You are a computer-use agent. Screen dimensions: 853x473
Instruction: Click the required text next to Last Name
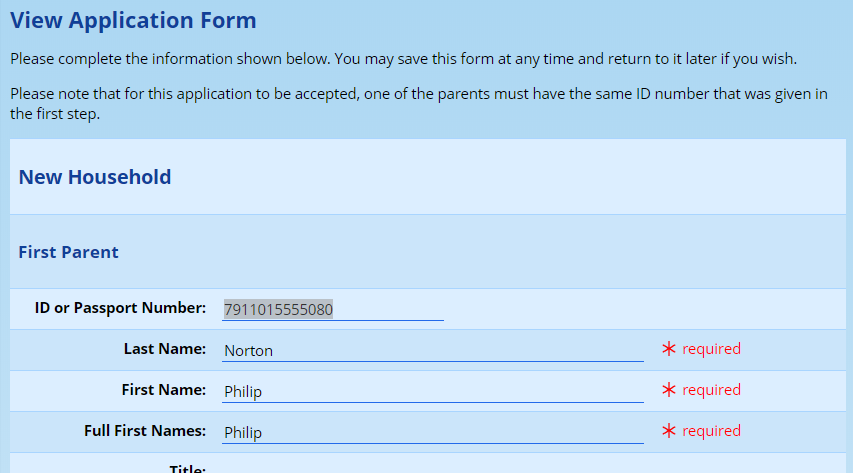click(x=711, y=349)
